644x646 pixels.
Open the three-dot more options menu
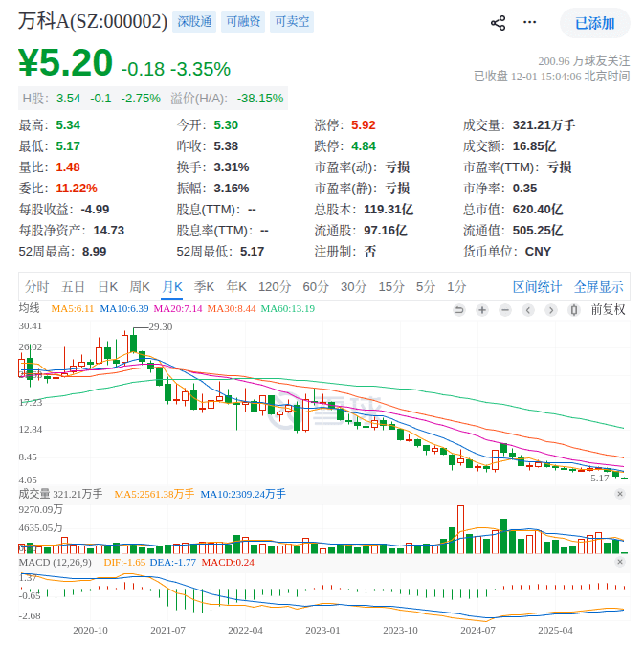pyautogui.click(x=530, y=22)
